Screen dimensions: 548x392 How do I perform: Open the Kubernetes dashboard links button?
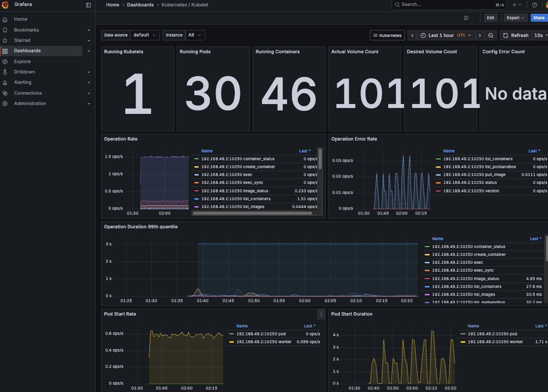pyautogui.click(x=387, y=36)
